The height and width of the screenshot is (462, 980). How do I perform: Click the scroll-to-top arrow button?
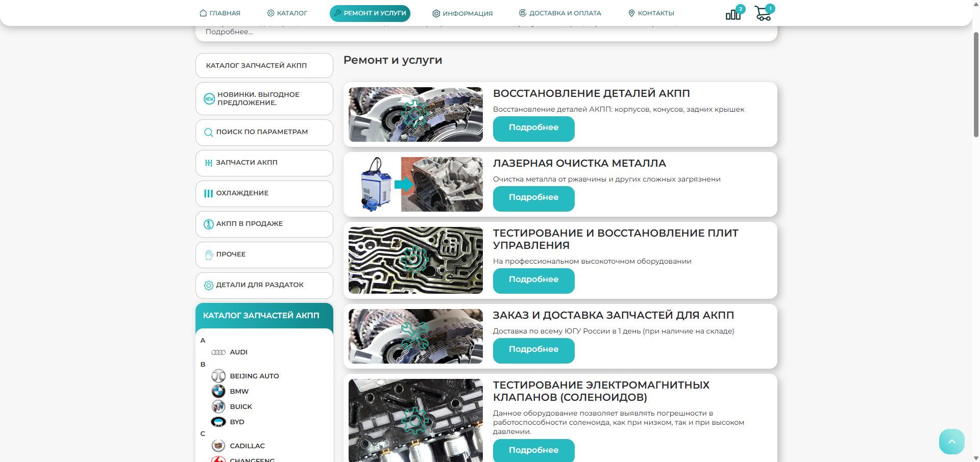tap(952, 442)
